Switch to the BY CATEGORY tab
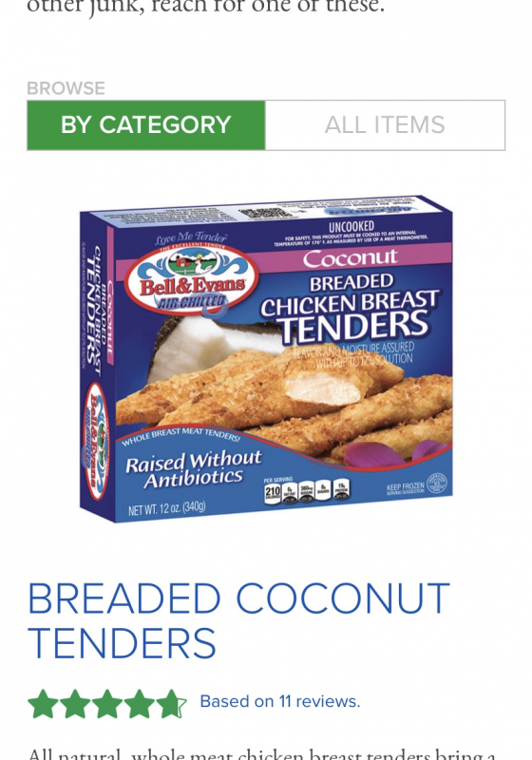The width and height of the screenshot is (532, 760). (x=146, y=125)
